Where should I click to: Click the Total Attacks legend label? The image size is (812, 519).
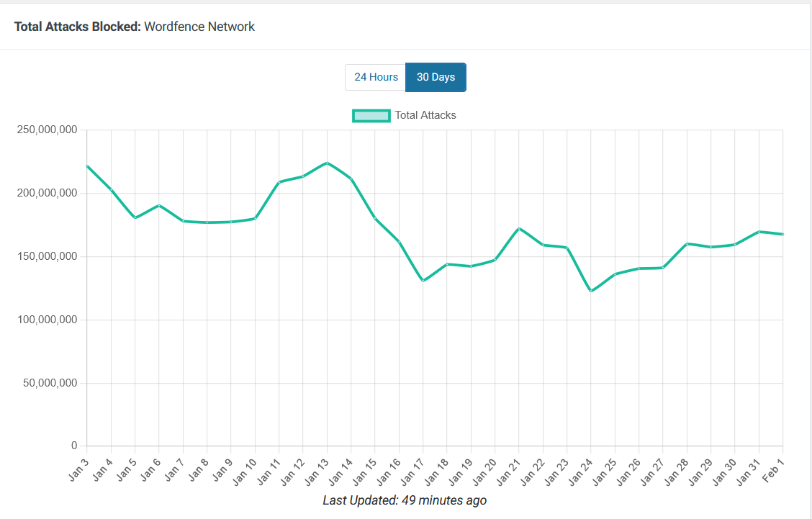point(425,115)
